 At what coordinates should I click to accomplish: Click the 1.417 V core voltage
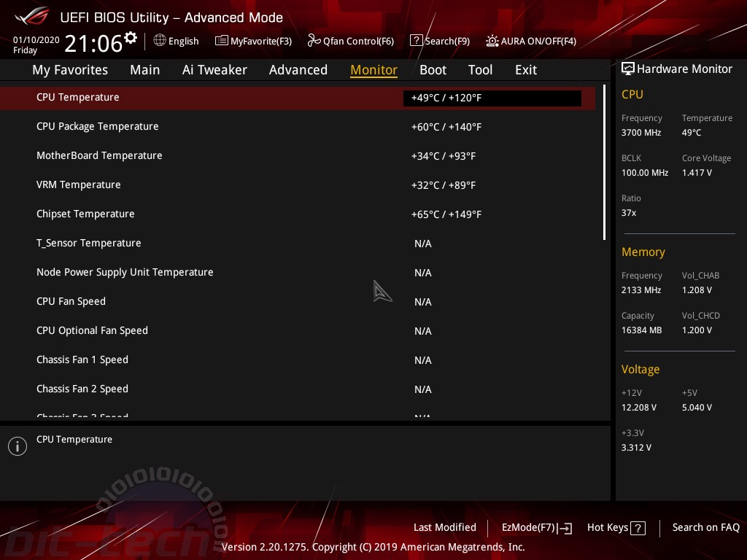click(x=697, y=173)
